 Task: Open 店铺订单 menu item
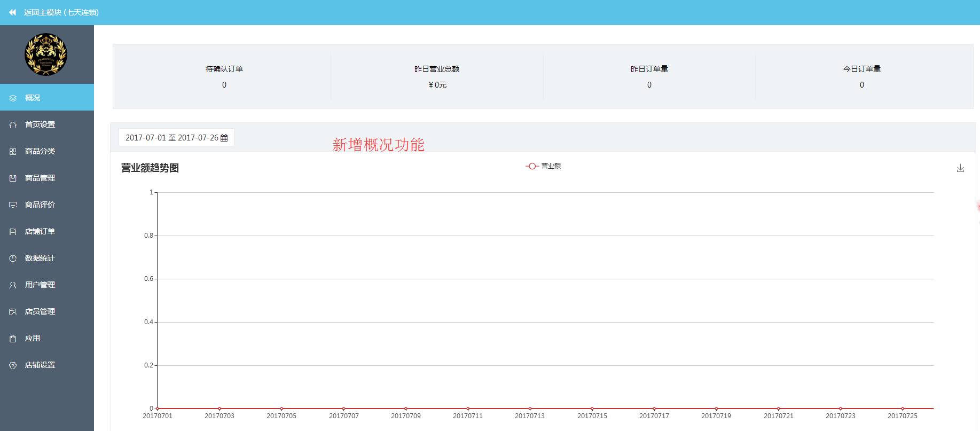click(x=47, y=231)
